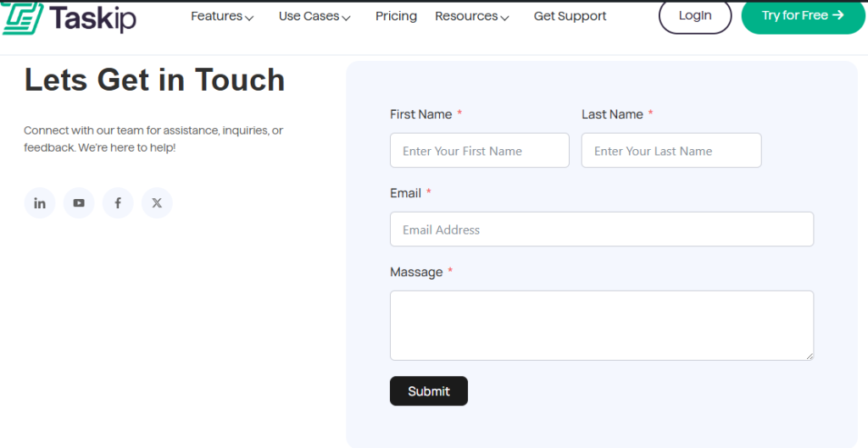The width and height of the screenshot is (868, 448).
Task: Click the "Massage" field label text
Action: point(416,272)
